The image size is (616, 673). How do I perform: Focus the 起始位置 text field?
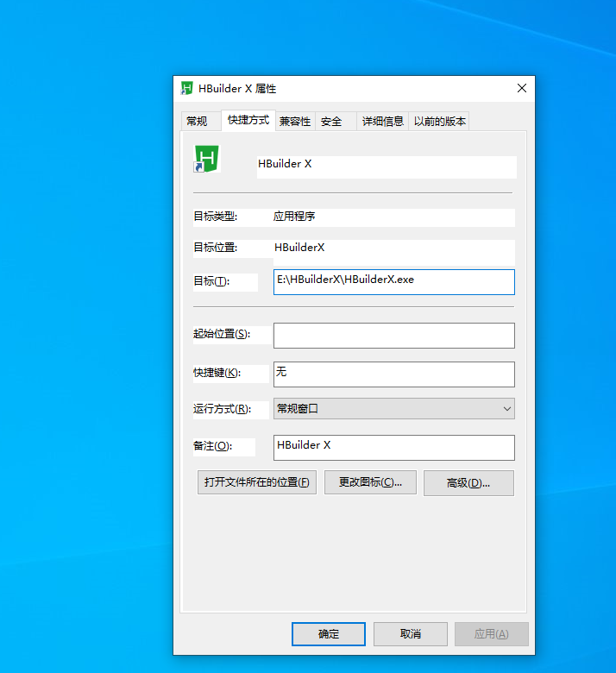(393, 335)
